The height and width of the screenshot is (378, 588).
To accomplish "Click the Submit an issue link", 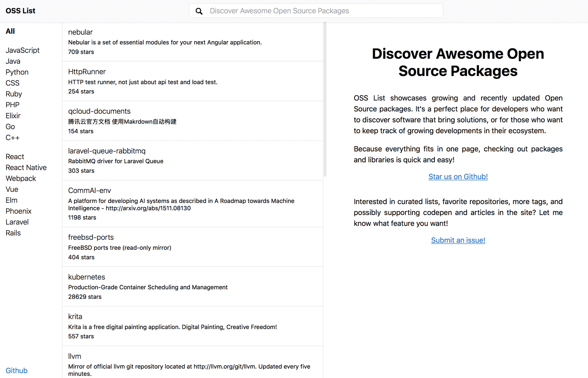I will tap(458, 240).
